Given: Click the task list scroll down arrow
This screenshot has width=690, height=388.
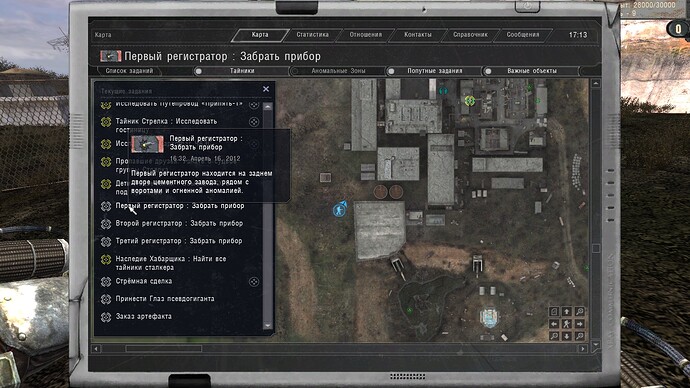Looking at the screenshot, I should (268, 326).
